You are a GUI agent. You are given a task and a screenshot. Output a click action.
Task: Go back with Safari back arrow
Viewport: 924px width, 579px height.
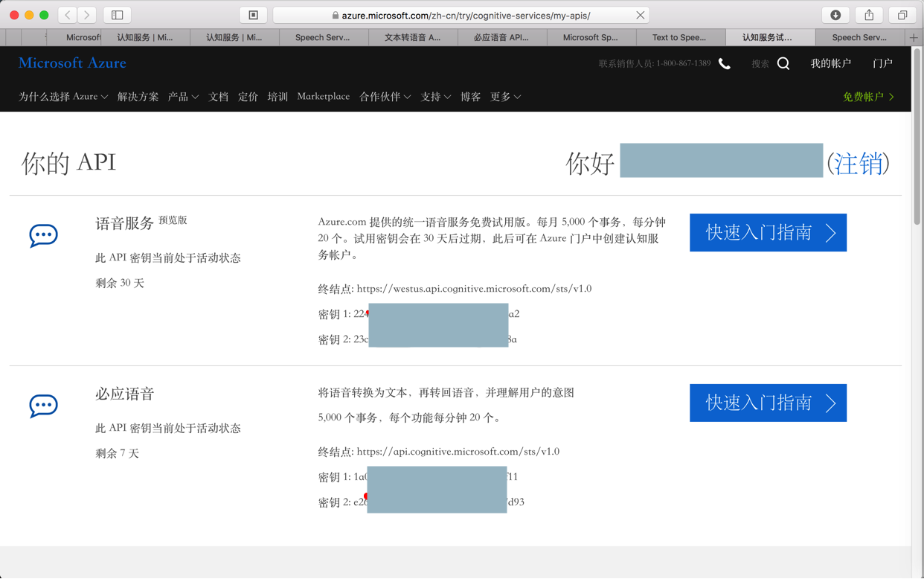[x=68, y=15]
